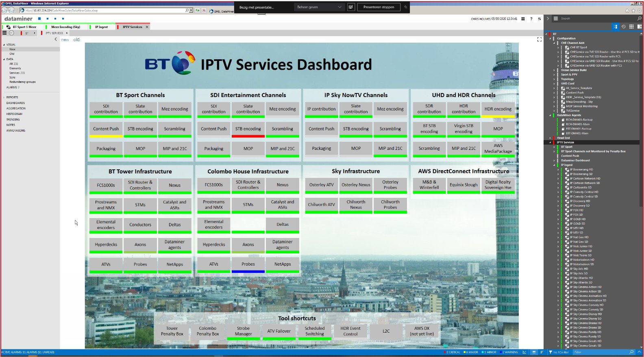
Task: Click the up-down arrows connection icon
Action: pyautogui.click(x=540, y=19)
